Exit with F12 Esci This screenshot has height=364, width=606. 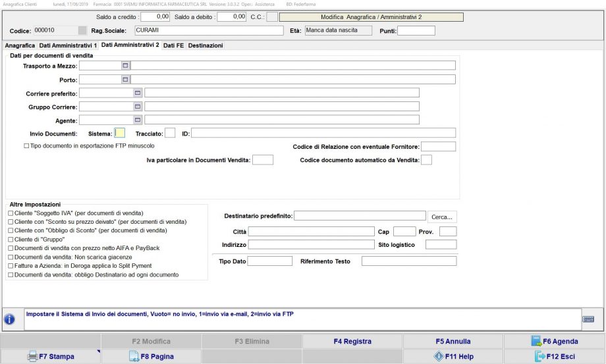pos(554,357)
